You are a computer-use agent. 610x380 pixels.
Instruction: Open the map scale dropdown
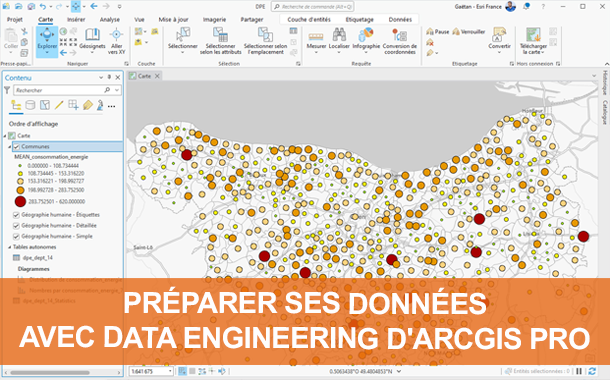pyautogui.click(x=170, y=371)
